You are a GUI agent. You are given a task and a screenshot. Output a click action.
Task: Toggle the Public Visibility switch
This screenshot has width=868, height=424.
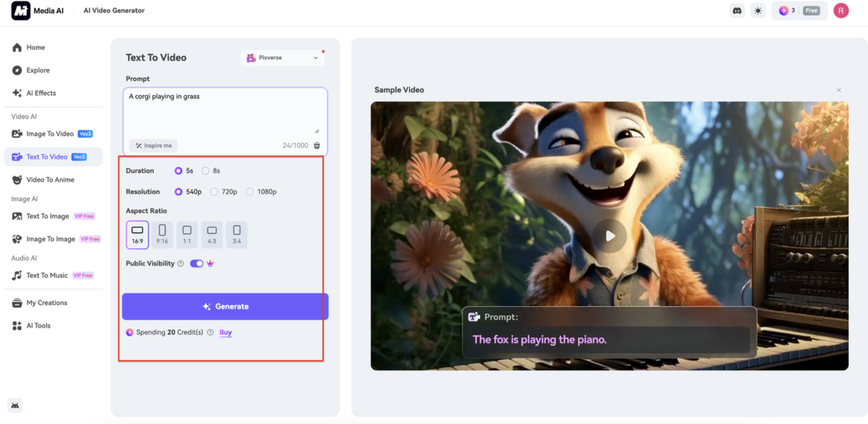tap(196, 264)
